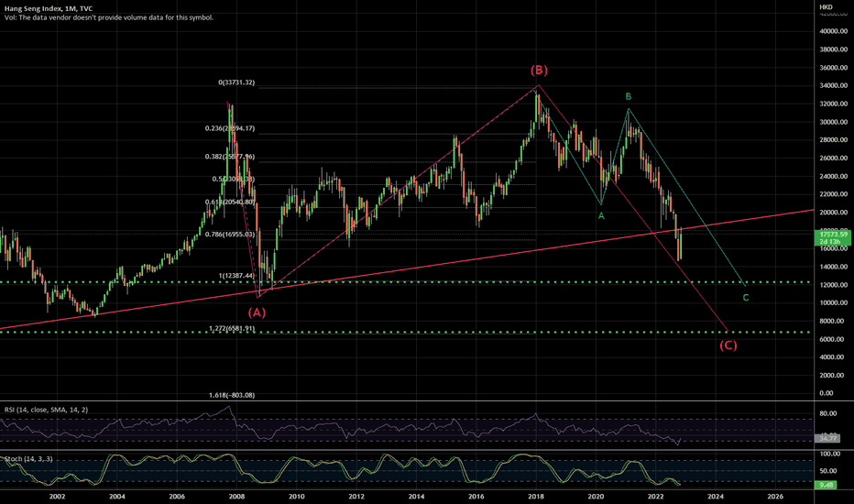Click the Fibonacci 1.272(6581.91) extension label

(x=232, y=329)
